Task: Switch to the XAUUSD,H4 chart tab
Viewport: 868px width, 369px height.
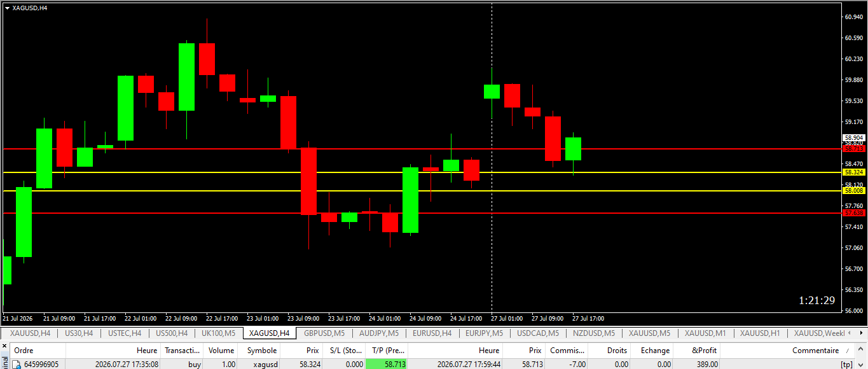Action: [x=30, y=333]
